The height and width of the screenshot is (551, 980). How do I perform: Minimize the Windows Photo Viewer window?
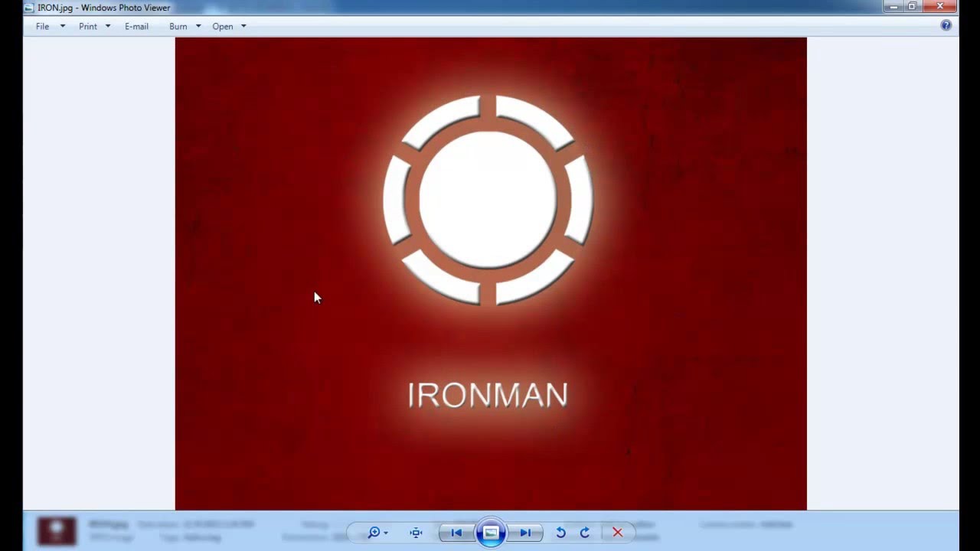(893, 7)
